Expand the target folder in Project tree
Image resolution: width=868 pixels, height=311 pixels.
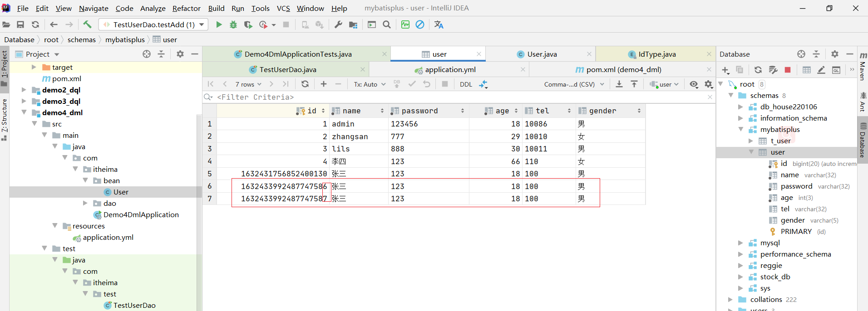pyautogui.click(x=34, y=67)
